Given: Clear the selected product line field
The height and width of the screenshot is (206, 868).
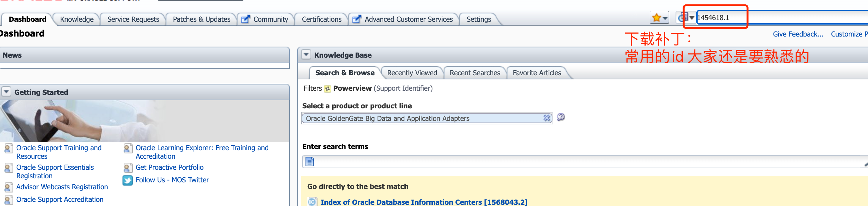Looking at the screenshot, I should [x=546, y=118].
